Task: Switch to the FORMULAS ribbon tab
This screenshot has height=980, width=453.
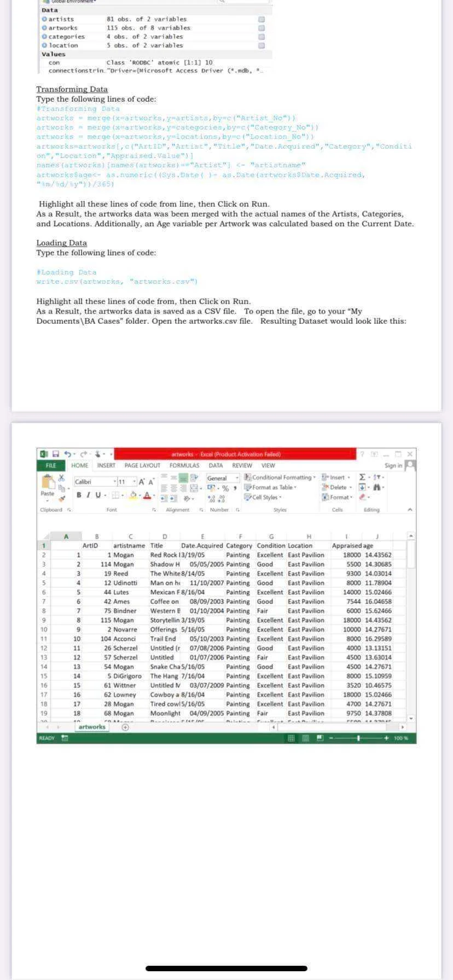Action: pos(184,465)
